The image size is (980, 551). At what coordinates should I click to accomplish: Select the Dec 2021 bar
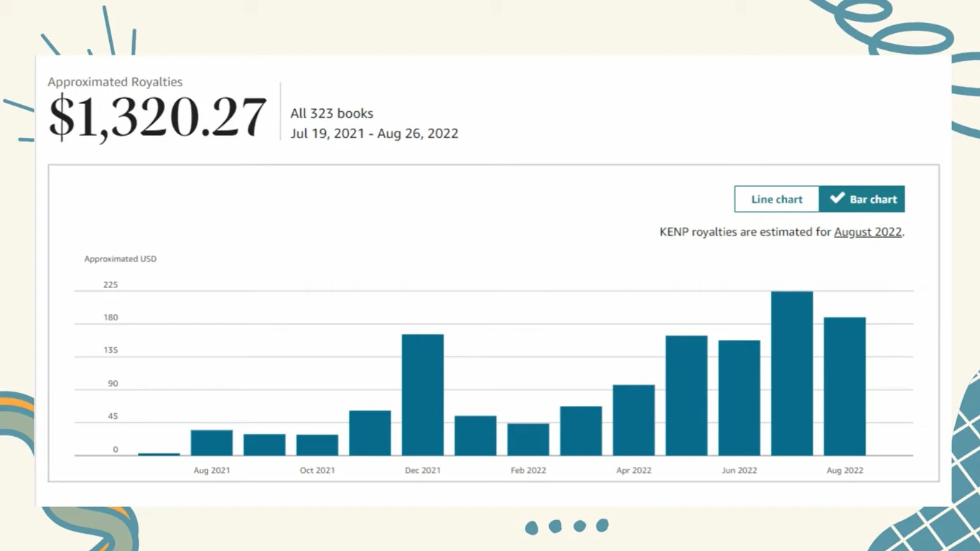[422, 395]
